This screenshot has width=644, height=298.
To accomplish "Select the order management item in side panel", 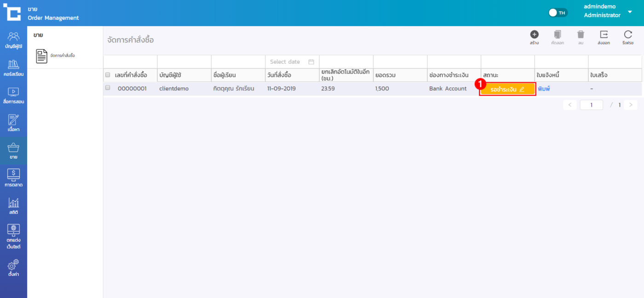I will (x=56, y=56).
